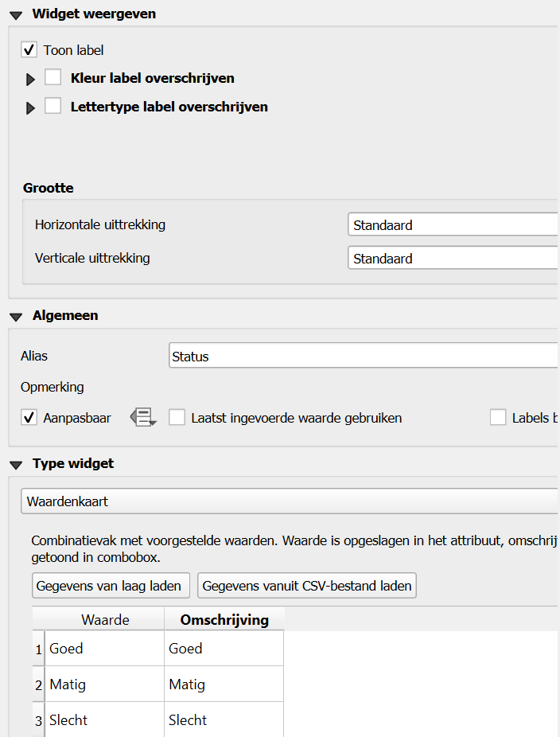Toggle the Aanpasbaar checkbox
Image resolution: width=560 pixels, height=737 pixels.
(x=29, y=417)
